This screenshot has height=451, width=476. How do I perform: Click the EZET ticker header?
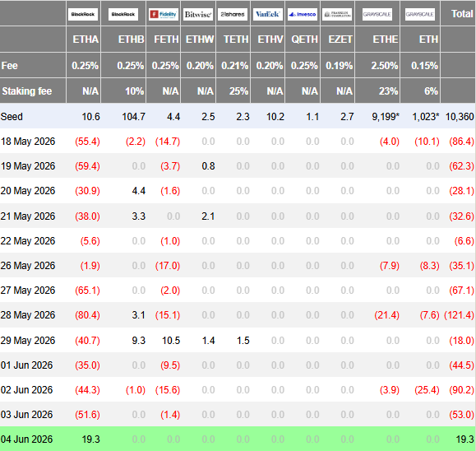click(340, 40)
